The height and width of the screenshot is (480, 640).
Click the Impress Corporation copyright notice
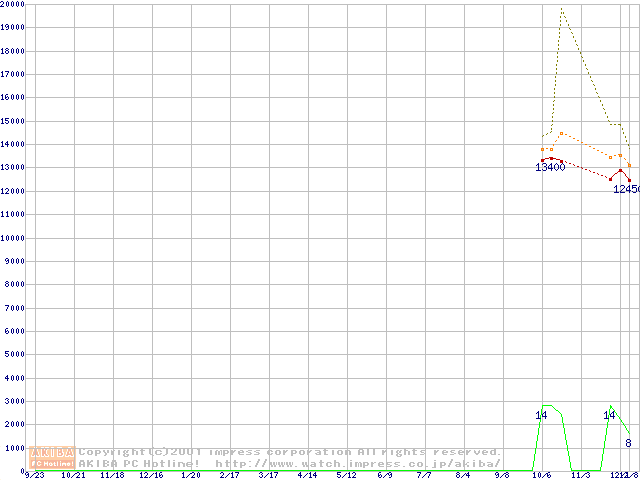[x=290, y=452]
